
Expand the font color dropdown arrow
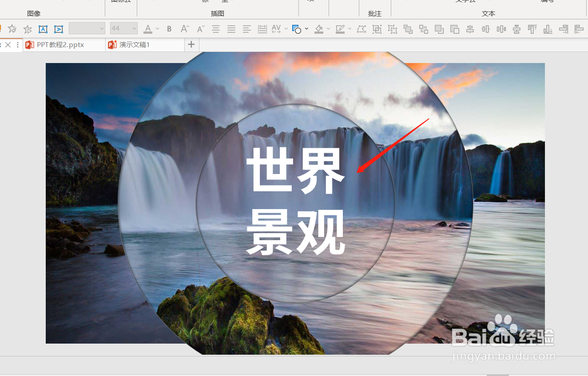[157, 29]
